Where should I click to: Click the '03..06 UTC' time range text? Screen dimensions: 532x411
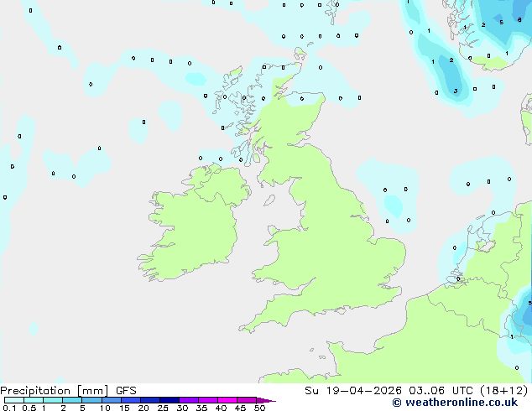[441, 391]
